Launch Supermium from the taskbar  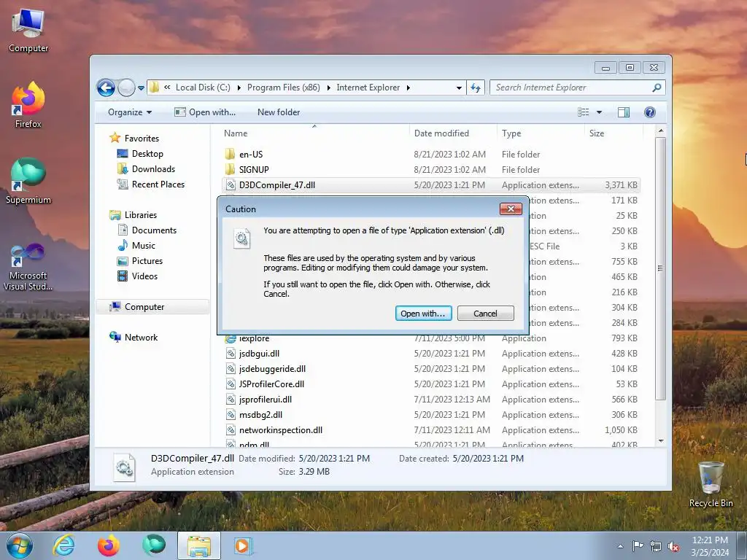point(153,545)
